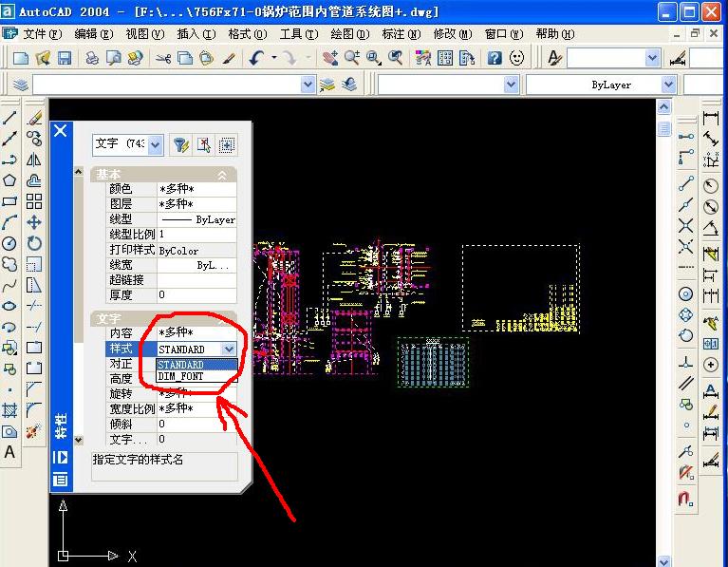Select the Rotate tool
Viewport: 728px width, 567px height.
pos(34,243)
